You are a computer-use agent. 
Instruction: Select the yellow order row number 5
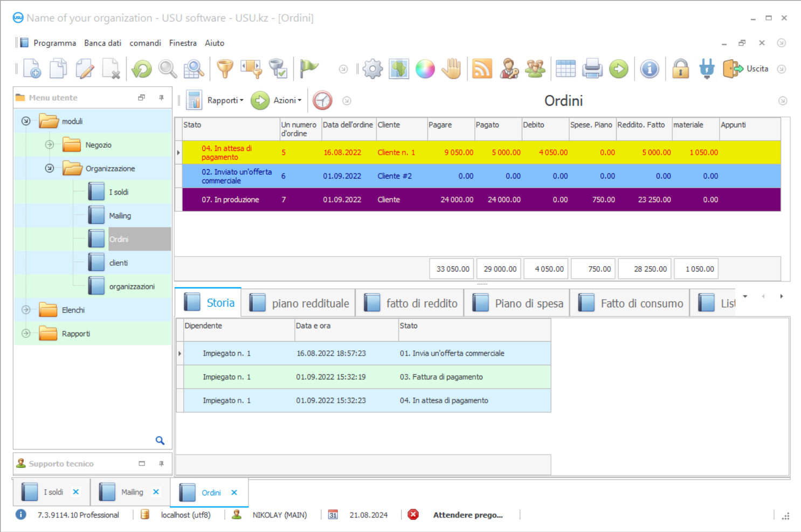(x=431, y=153)
